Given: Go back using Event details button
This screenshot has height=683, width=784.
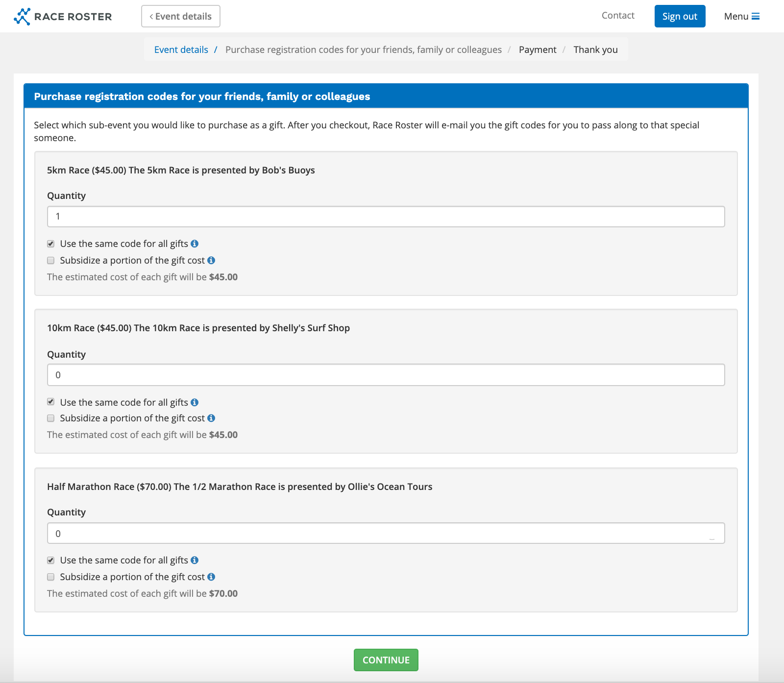Looking at the screenshot, I should 180,16.
